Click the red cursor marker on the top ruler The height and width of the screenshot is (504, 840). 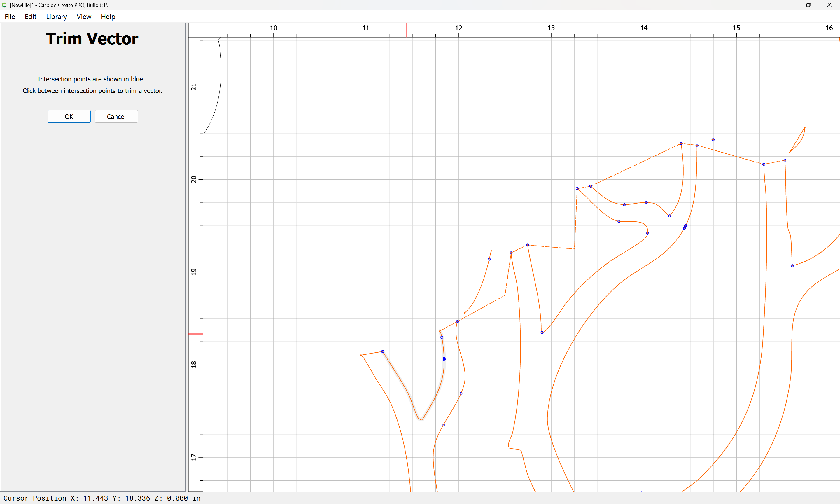click(x=407, y=30)
